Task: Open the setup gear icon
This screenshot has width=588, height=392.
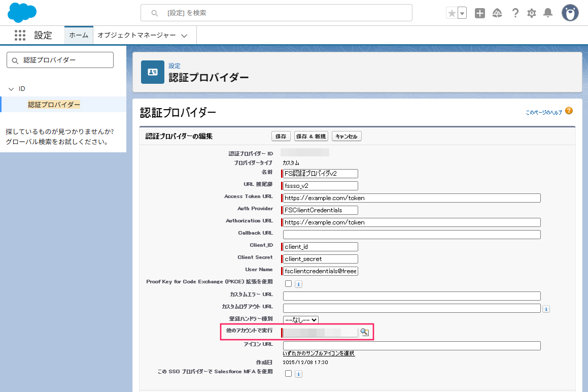Action: [531, 13]
